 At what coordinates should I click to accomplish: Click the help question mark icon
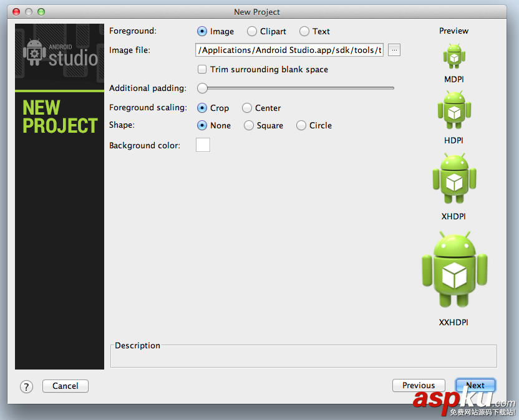click(26, 386)
